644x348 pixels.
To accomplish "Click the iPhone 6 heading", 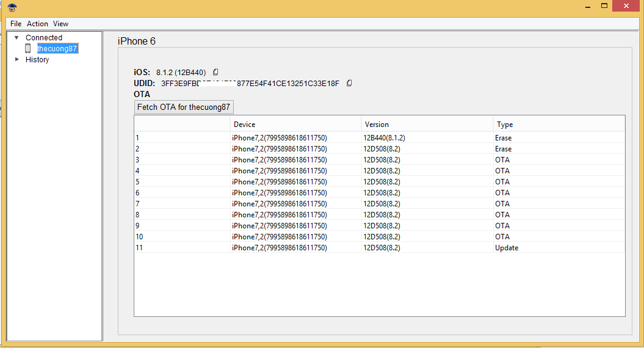I will [x=136, y=41].
